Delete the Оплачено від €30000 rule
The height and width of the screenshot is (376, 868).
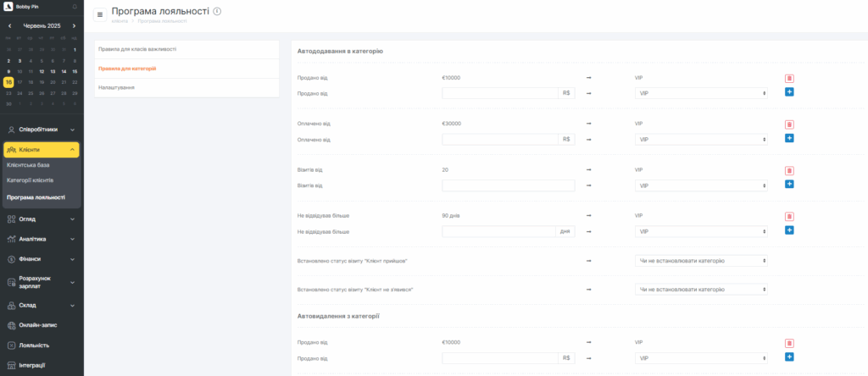tap(789, 124)
